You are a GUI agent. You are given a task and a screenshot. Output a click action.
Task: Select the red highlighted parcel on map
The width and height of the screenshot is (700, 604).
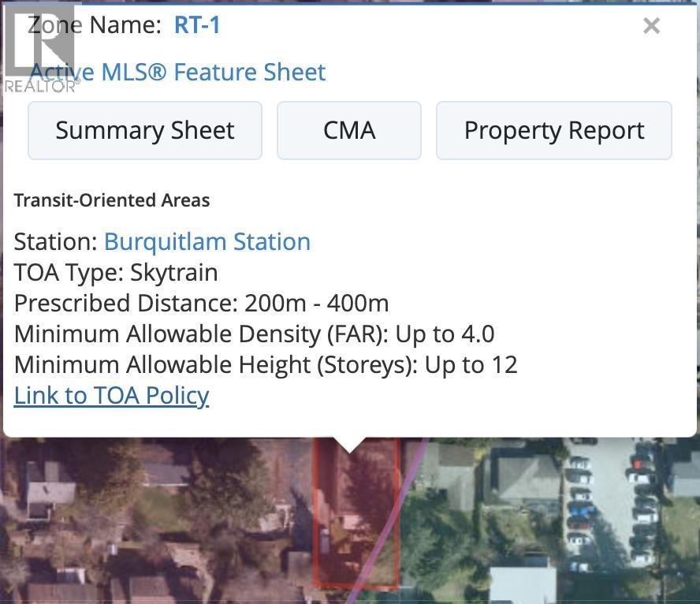click(x=355, y=520)
